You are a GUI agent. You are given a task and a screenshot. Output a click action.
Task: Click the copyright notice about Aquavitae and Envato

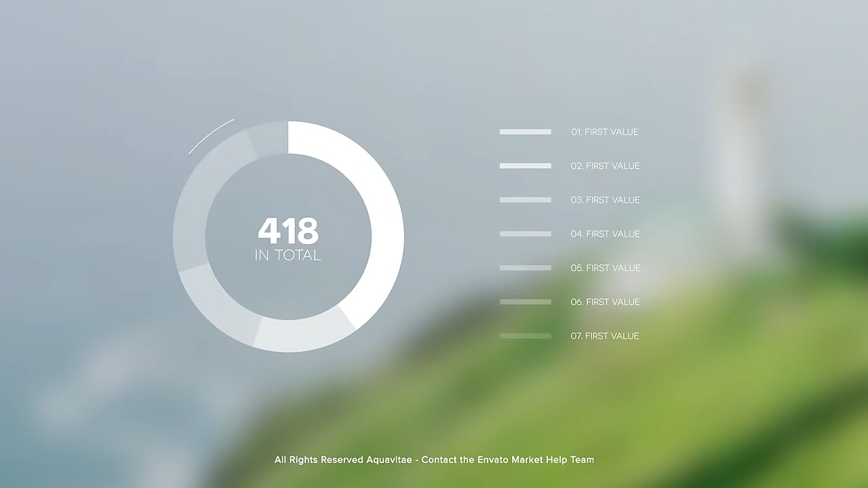coord(434,460)
